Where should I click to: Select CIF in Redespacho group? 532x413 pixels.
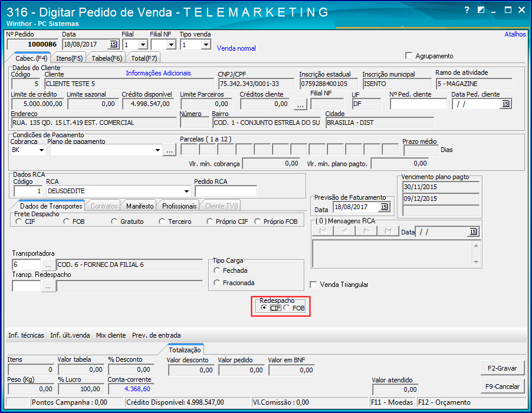(264, 308)
